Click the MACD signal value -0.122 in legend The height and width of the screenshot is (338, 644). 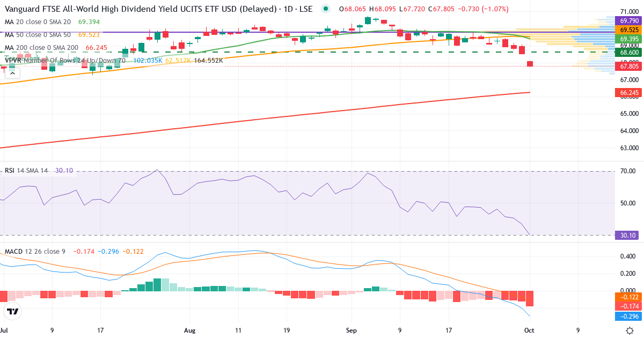coord(134,251)
